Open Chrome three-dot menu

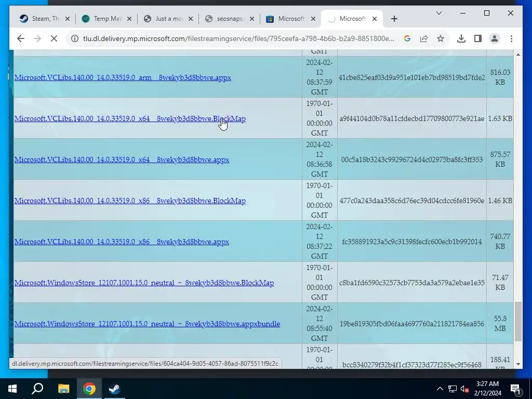click(511, 38)
